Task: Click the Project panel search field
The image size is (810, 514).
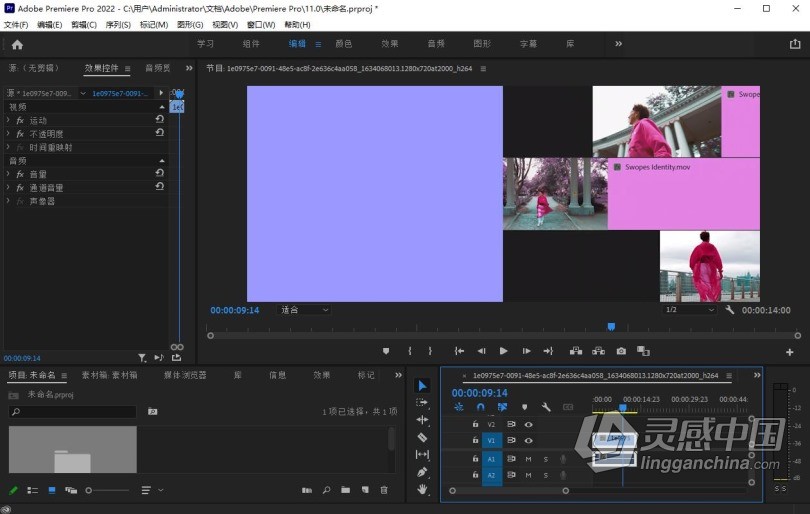Action: 73,412
